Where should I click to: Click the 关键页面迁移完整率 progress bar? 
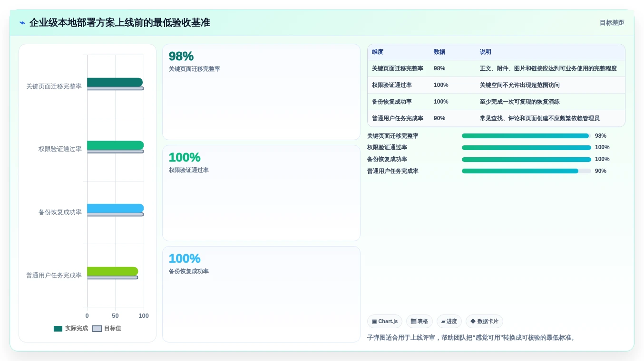pos(527,136)
